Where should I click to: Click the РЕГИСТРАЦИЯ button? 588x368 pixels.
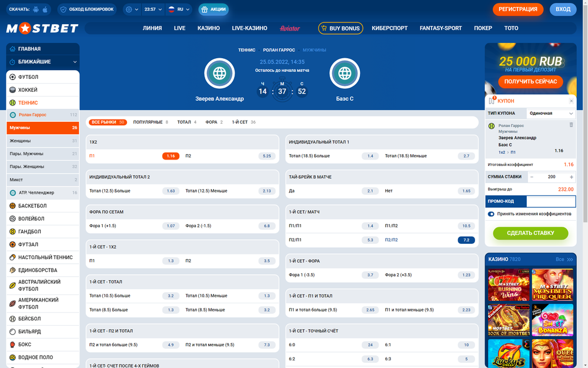pyautogui.click(x=518, y=9)
